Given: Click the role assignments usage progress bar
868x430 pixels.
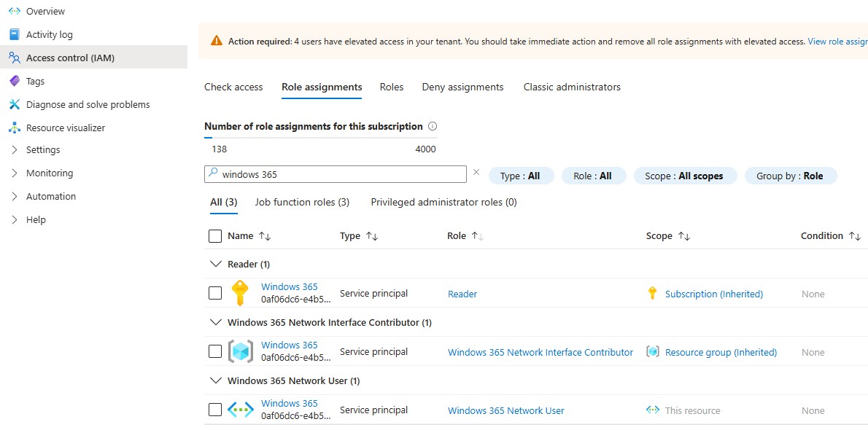Looking at the screenshot, I should click(320, 137).
